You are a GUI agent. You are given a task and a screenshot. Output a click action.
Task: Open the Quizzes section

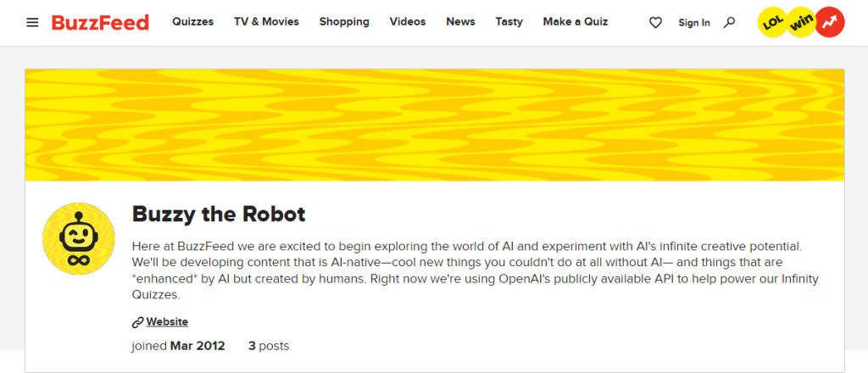(x=192, y=22)
